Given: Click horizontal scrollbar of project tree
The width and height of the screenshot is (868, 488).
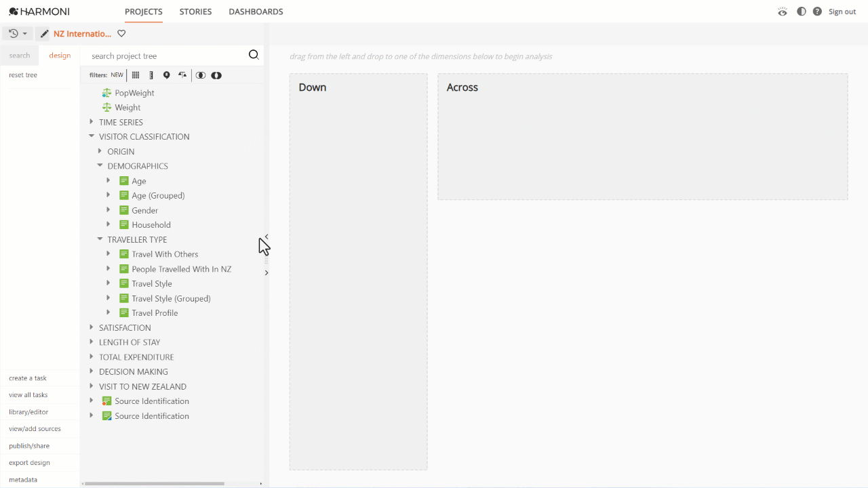Looking at the screenshot, I should pyautogui.click(x=155, y=484).
